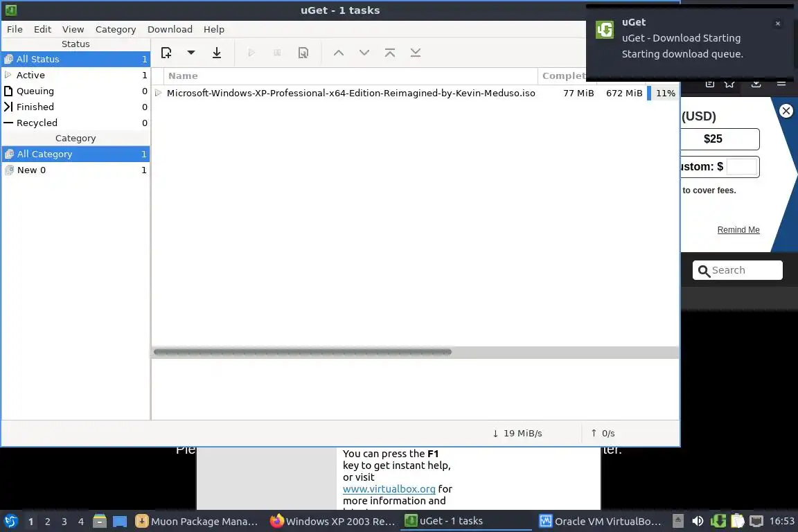
Task: Click the 16:53 clock
Action: tap(781, 522)
